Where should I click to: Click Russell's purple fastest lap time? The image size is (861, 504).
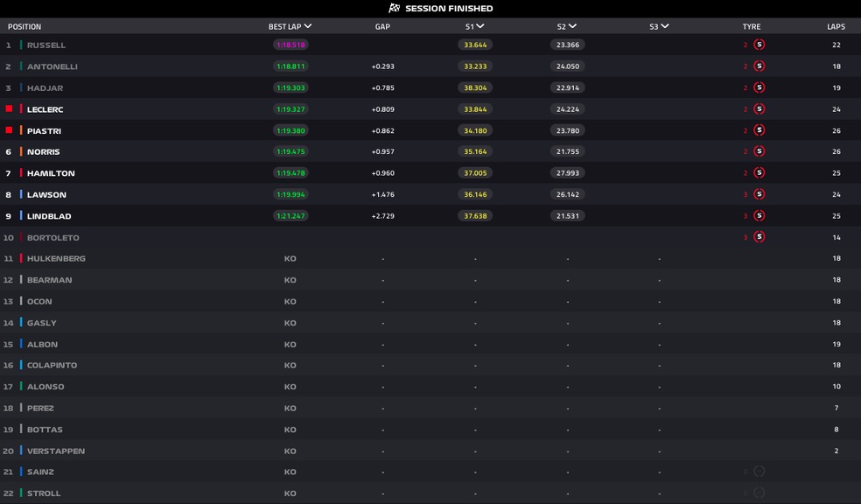[289, 45]
